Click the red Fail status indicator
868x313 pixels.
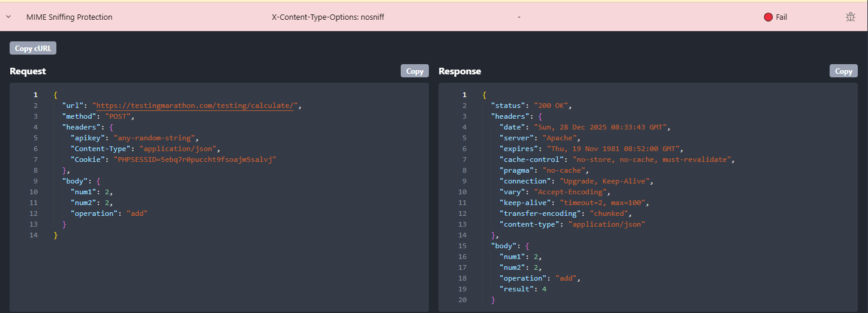coord(768,17)
